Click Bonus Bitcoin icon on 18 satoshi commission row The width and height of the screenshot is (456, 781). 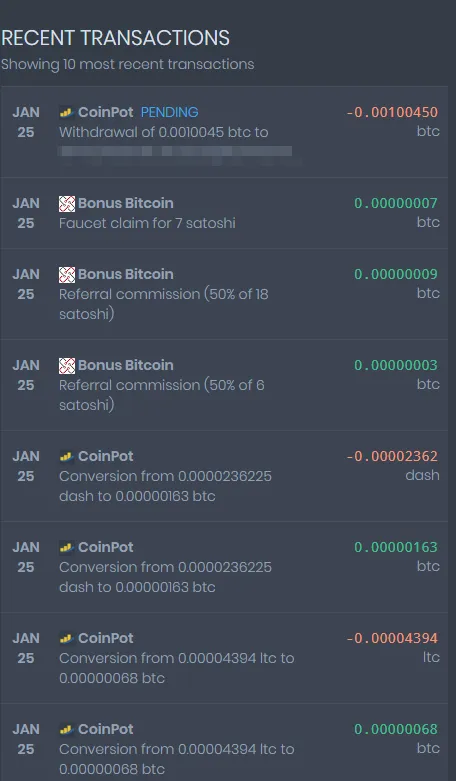67,274
